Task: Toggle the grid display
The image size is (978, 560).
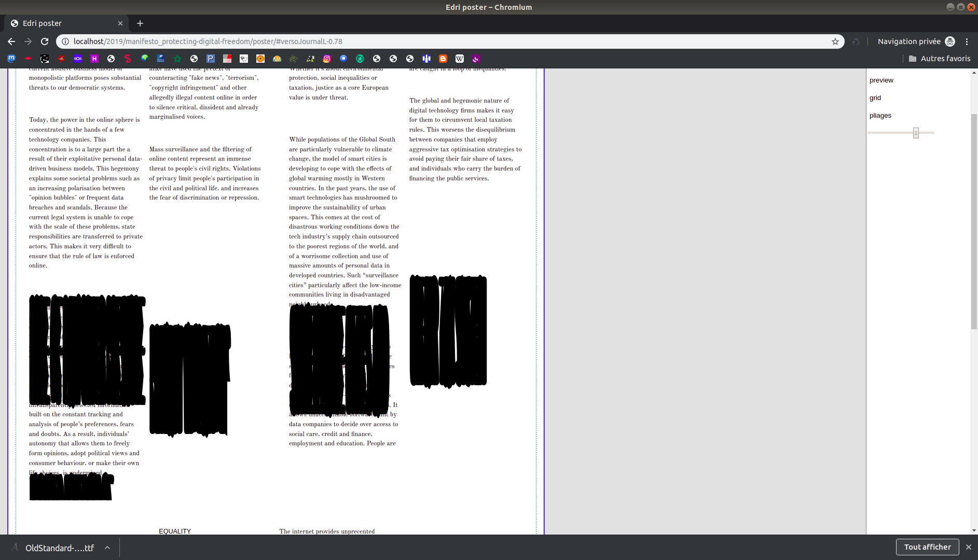Action: [875, 98]
